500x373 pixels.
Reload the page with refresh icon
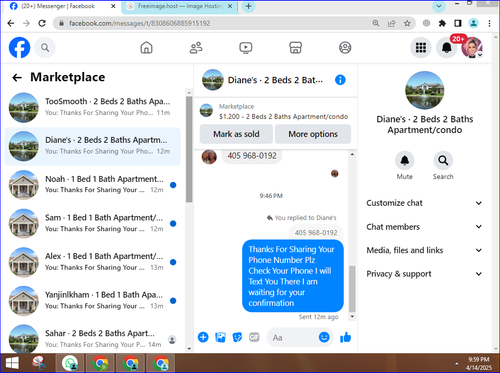[x=42, y=23]
